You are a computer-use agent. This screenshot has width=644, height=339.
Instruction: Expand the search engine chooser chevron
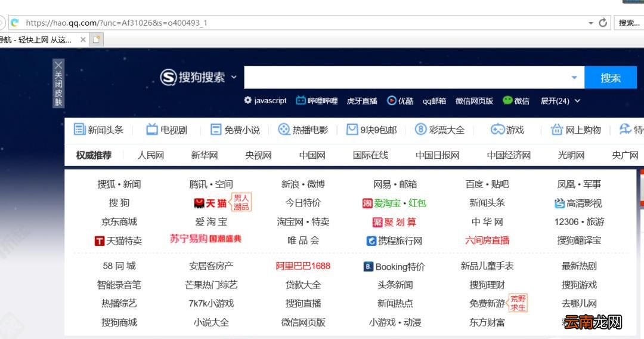click(x=234, y=77)
